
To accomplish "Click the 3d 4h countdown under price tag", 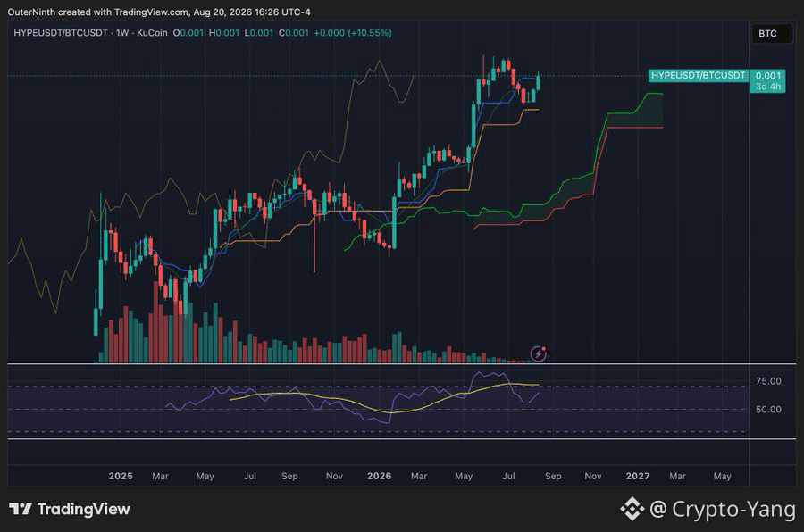I will coord(767,87).
